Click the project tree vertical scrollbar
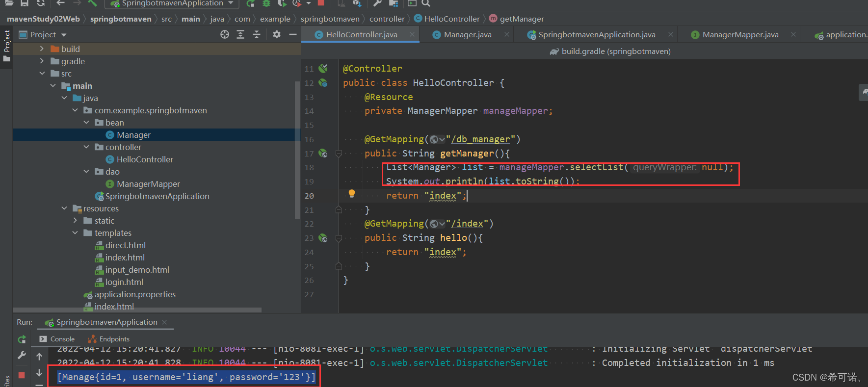 [x=297, y=150]
